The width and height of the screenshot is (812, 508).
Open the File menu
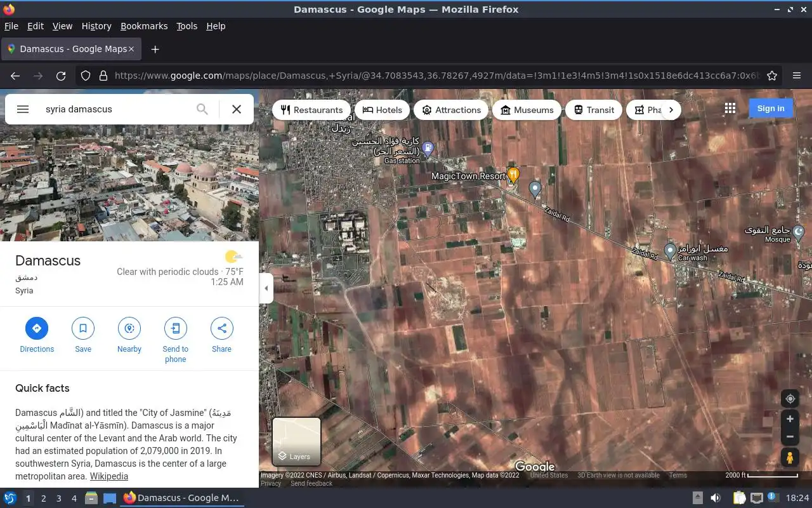(11, 26)
